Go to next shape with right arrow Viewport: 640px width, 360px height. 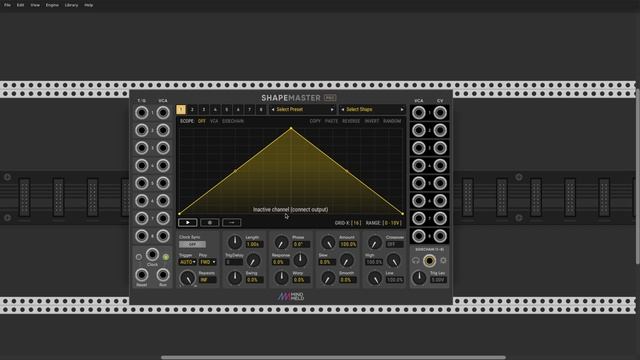click(x=402, y=109)
